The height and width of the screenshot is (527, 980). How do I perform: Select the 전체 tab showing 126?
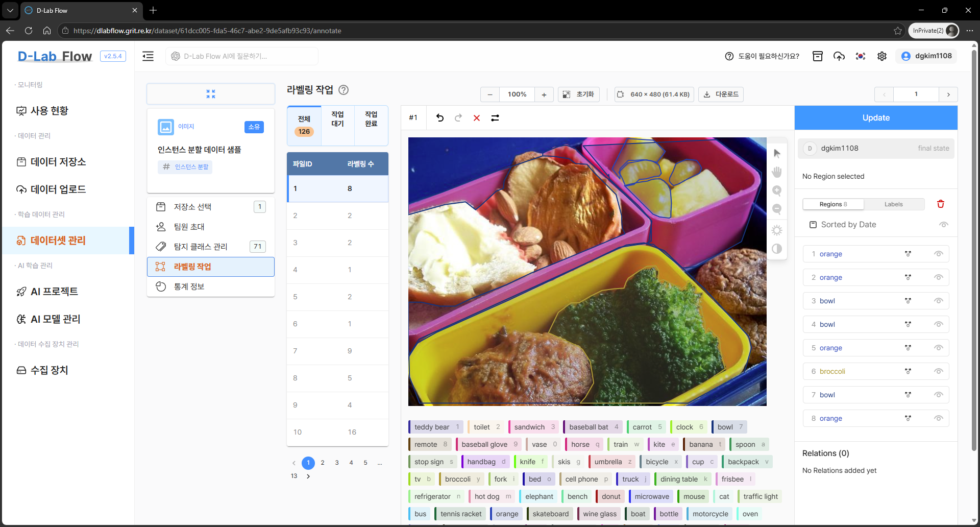304,125
